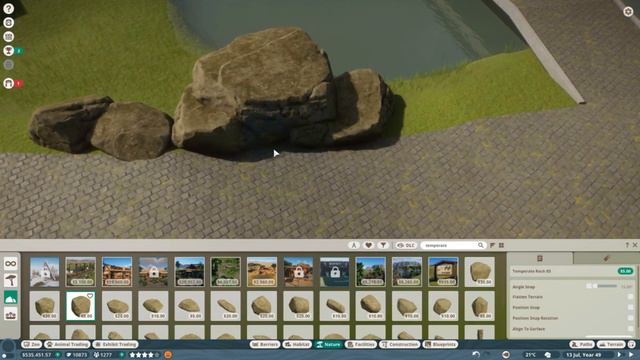The width and height of the screenshot is (640, 360).
Task: Open the biome filter icon beside the heart
Action: point(354,245)
